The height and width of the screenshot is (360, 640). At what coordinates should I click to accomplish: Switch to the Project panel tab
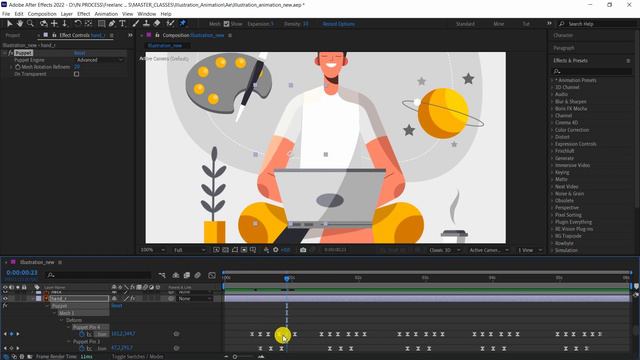[13, 36]
